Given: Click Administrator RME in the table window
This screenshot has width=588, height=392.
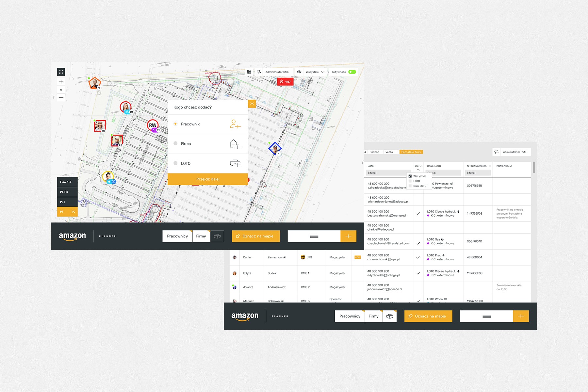Looking at the screenshot, I should (x=514, y=152).
